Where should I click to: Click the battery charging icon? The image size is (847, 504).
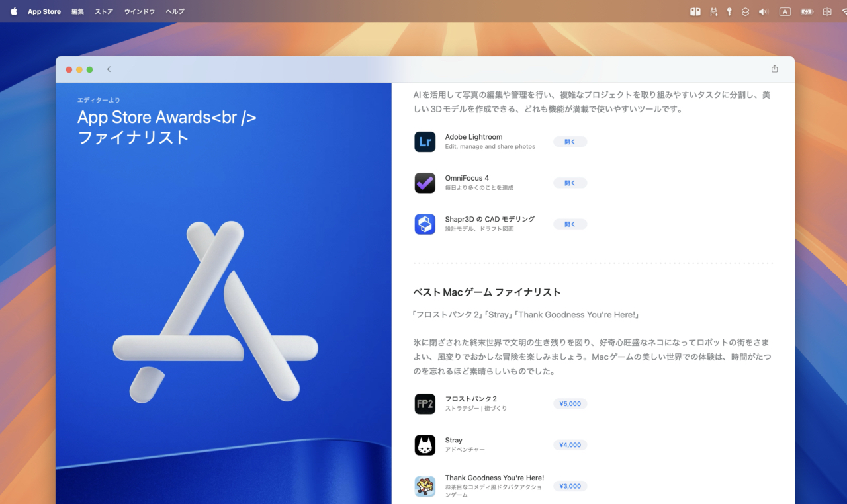pos(807,11)
